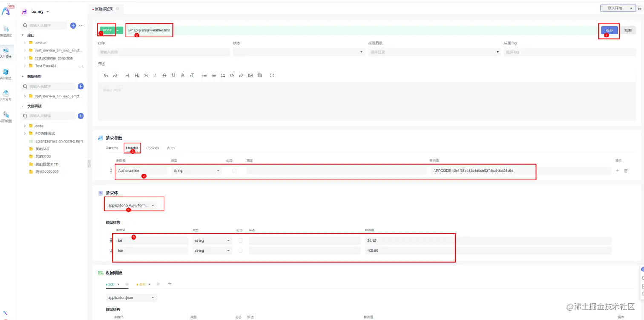
Task: Switch to the Header tab
Action: 132,148
